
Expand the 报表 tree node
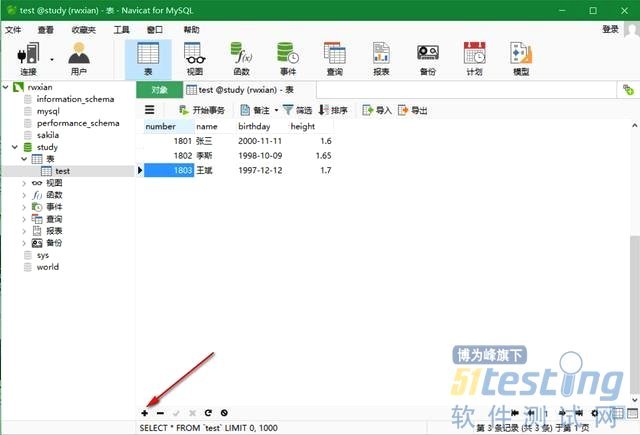click(x=24, y=231)
